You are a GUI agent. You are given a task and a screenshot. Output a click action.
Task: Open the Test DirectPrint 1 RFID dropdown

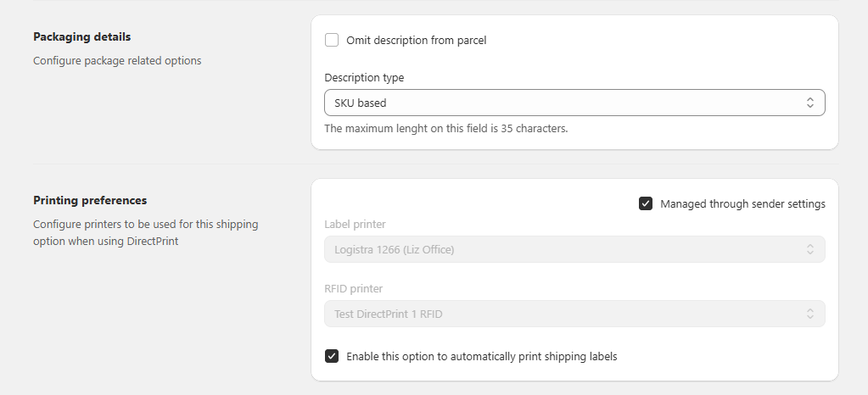click(560, 314)
